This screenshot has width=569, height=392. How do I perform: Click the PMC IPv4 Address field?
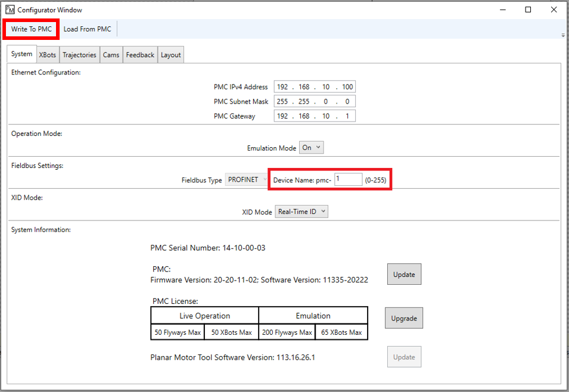coord(315,87)
